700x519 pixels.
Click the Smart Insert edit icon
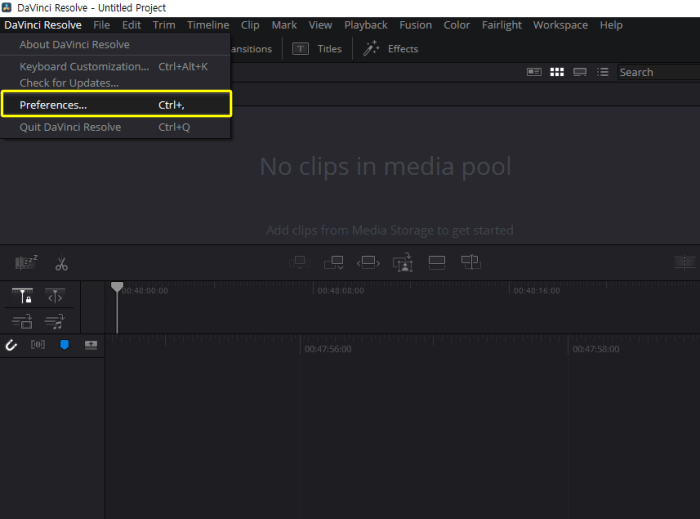tap(299, 262)
